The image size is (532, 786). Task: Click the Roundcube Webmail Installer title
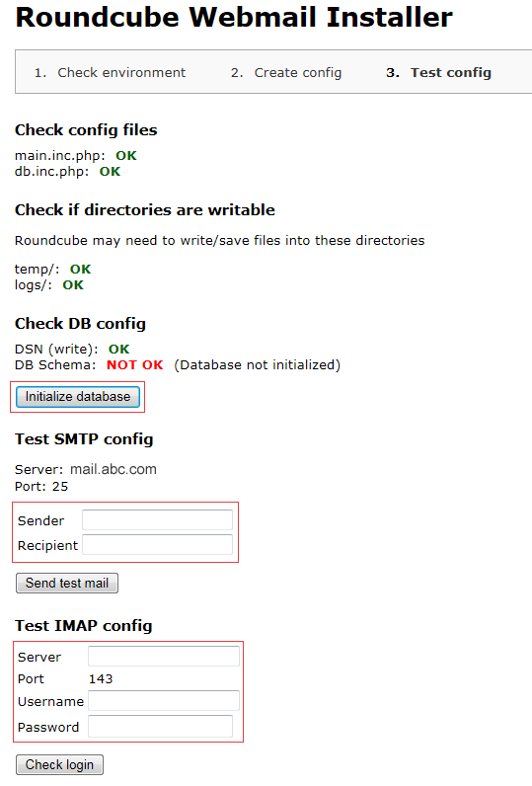pos(234,17)
